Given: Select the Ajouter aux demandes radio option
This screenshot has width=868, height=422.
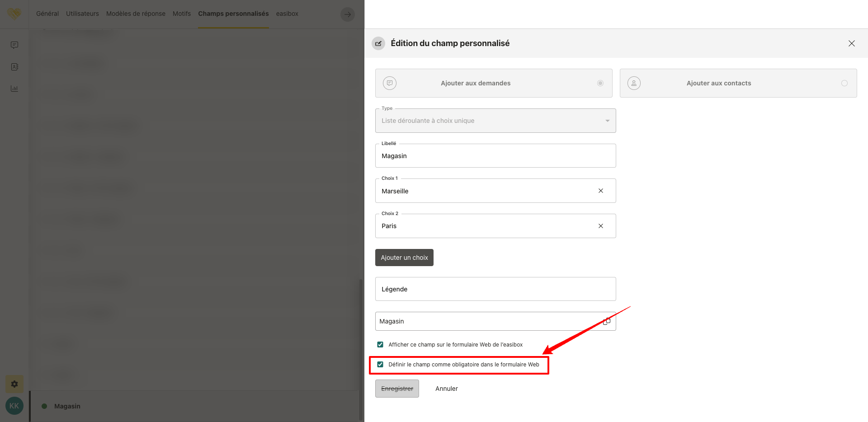Looking at the screenshot, I should (x=600, y=83).
